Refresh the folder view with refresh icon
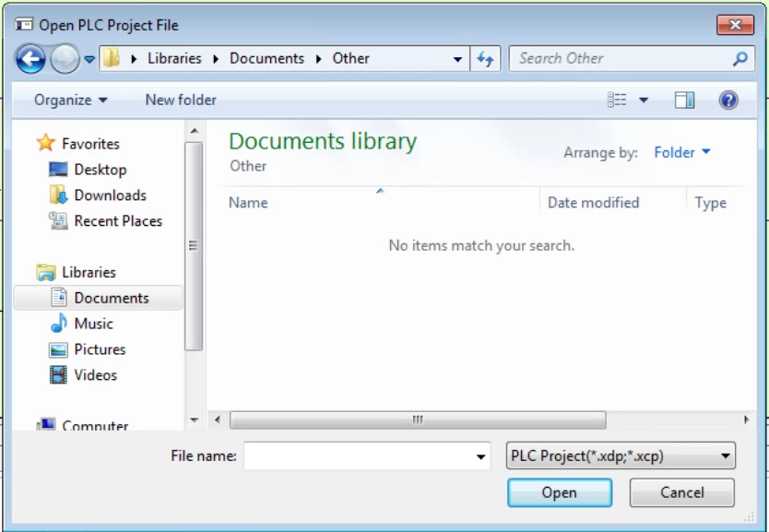Image resolution: width=769 pixels, height=532 pixels. click(486, 58)
